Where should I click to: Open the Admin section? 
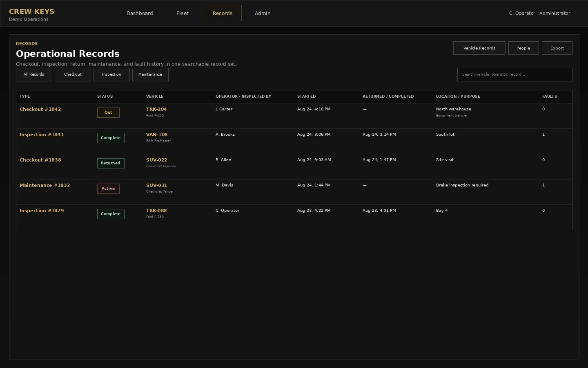[x=263, y=13]
